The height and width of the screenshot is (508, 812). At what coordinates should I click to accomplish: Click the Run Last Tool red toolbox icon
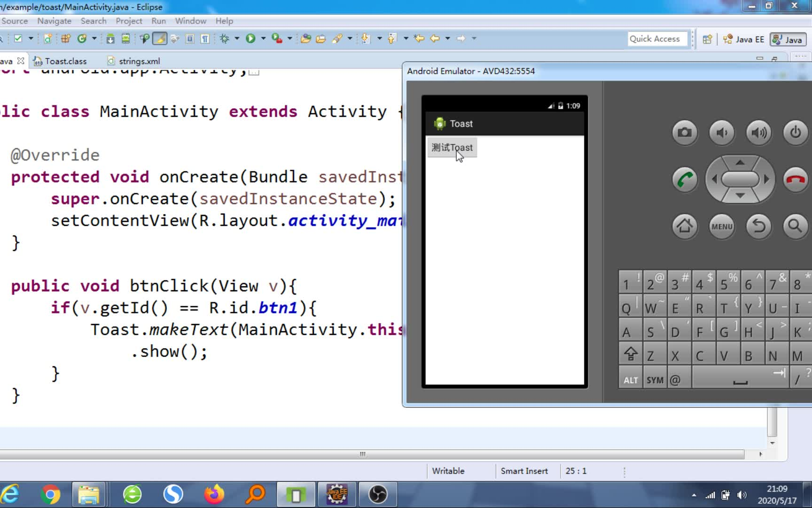(x=277, y=39)
